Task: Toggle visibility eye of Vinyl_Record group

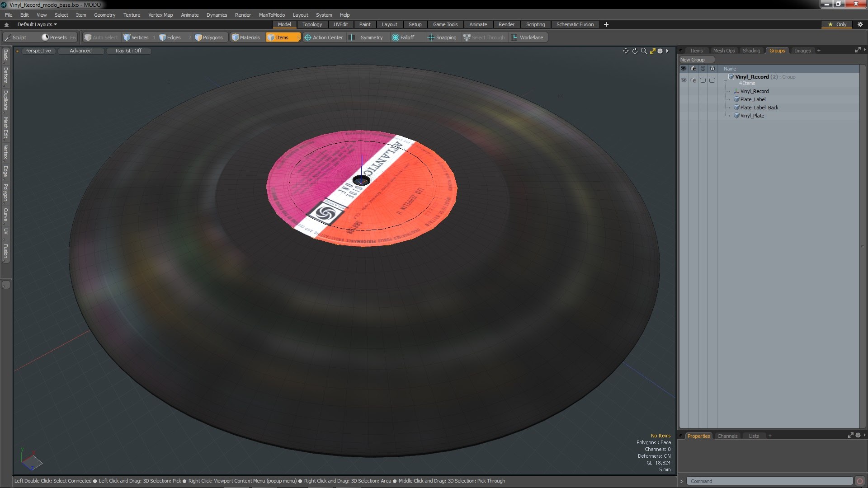Action: 684,80
